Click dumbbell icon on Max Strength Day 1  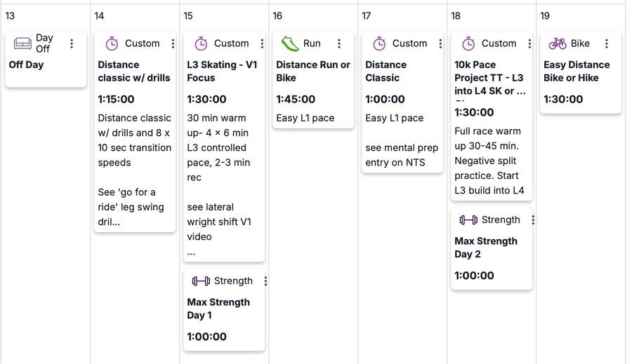pos(201,281)
